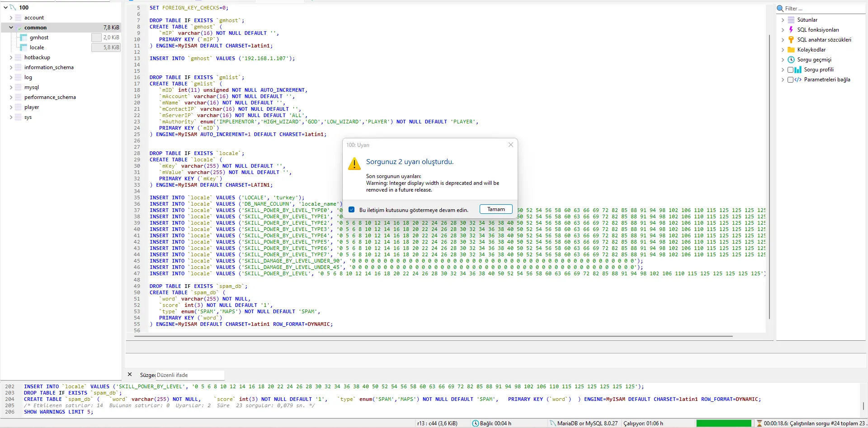Click the 'r13 : c44 (3,6 KiB)' status entry
Screen dimensions: 868x428
pyautogui.click(x=437, y=423)
